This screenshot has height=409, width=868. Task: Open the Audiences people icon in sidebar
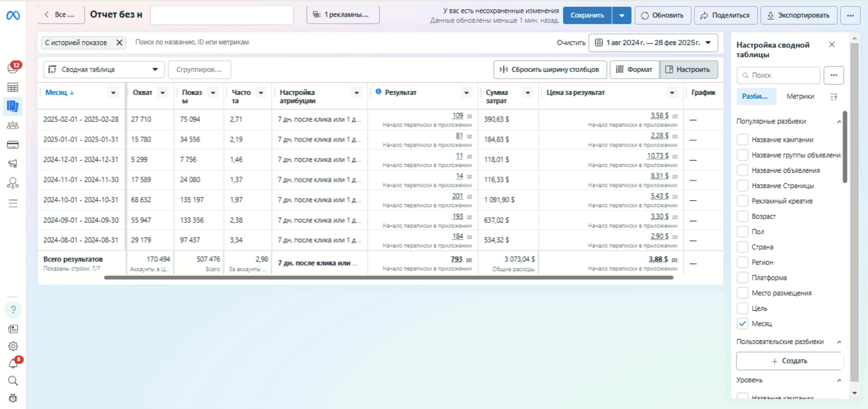click(13, 125)
